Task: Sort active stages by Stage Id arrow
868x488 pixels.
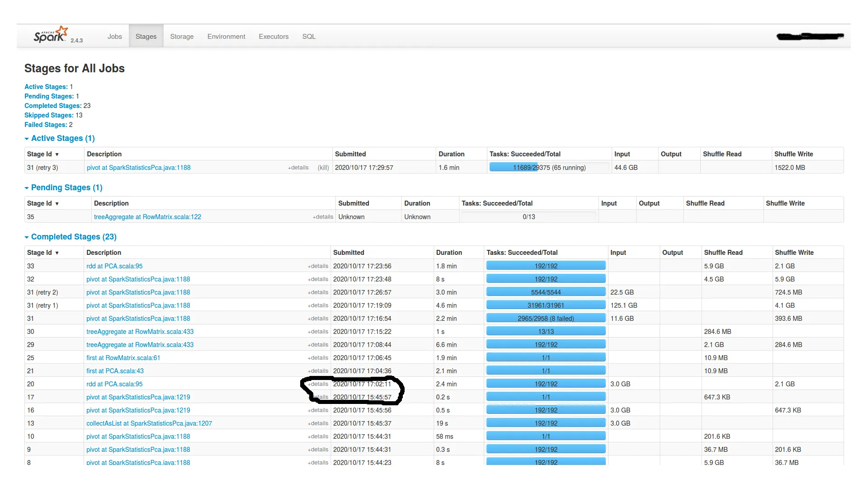Action: click(57, 155)
